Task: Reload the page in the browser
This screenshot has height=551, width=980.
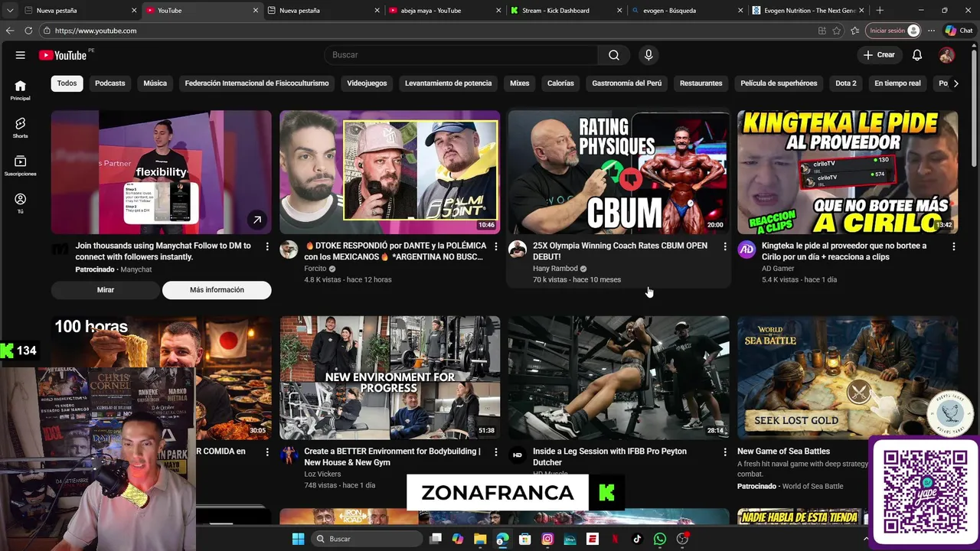Action: coord(28,31)
